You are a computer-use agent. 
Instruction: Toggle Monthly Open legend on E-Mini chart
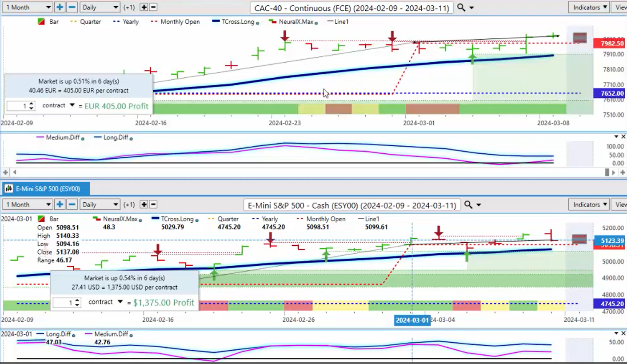tap(320, 219)
